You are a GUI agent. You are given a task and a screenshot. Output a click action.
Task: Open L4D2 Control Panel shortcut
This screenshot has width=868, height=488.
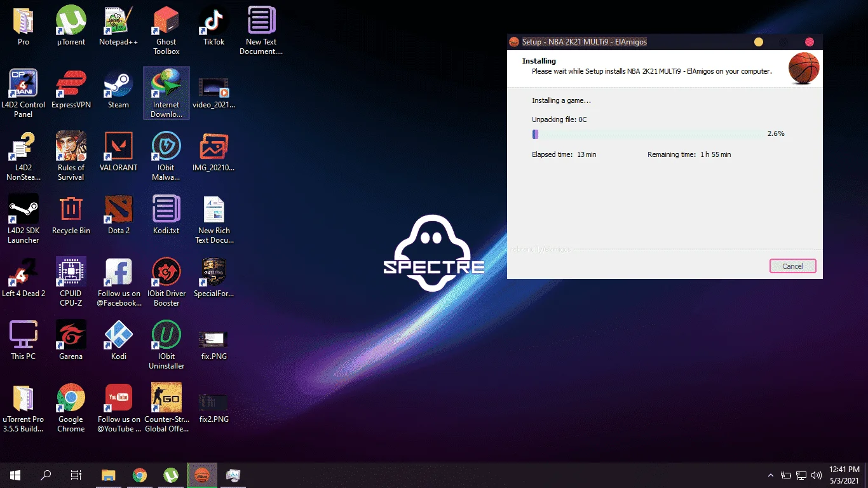(24, 93)
